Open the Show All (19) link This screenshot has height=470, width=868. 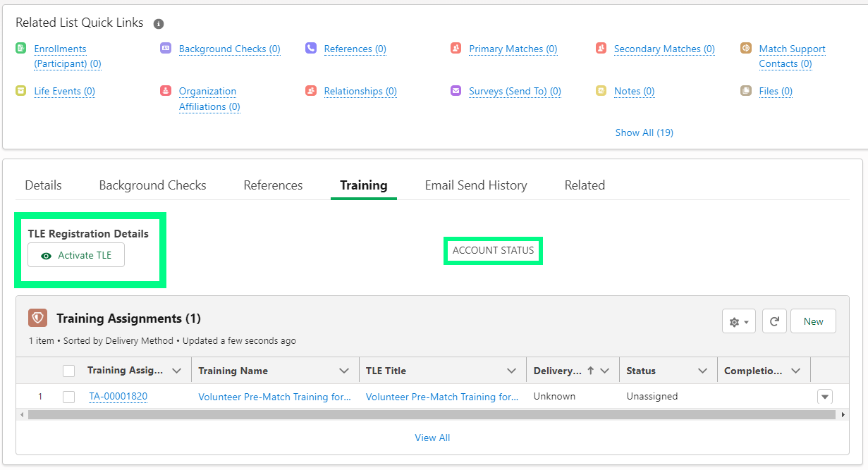coord(644,132)
